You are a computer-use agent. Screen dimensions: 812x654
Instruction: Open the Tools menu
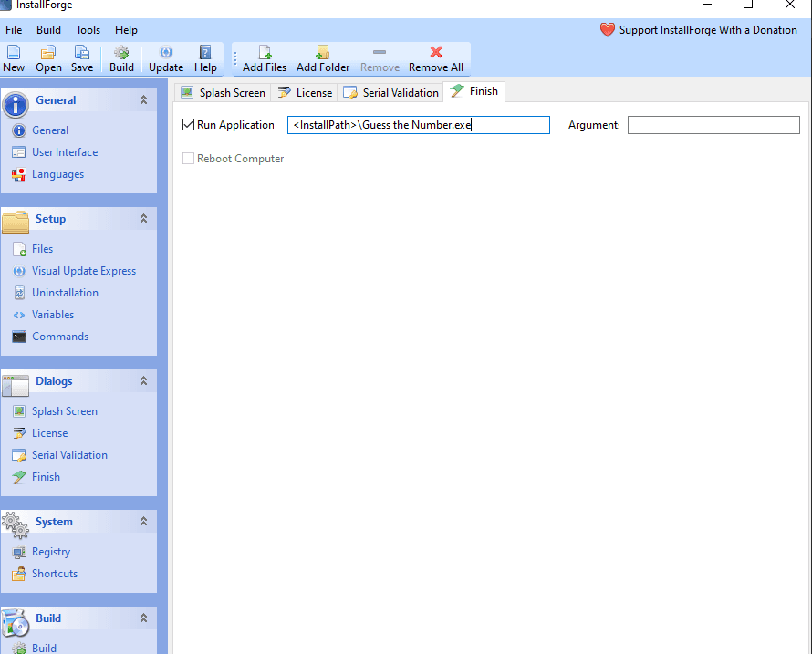tap(88, 30)
